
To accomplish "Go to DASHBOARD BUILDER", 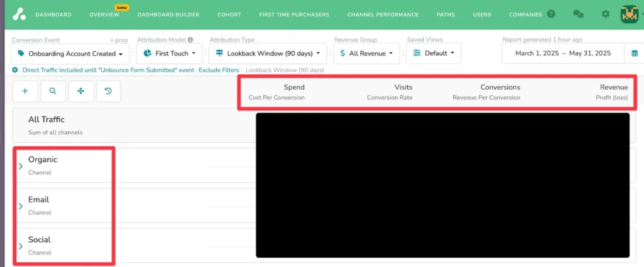I will (x=169, y=14).
